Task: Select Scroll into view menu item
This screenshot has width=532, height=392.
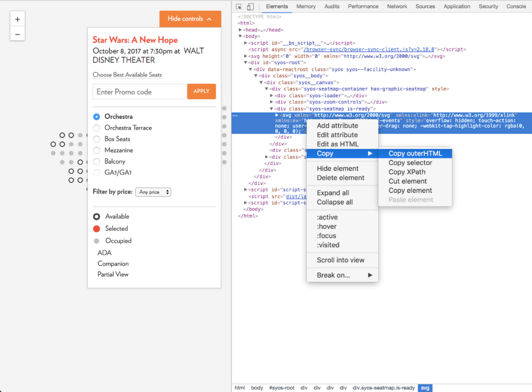Action: click(x=342, y=260)
